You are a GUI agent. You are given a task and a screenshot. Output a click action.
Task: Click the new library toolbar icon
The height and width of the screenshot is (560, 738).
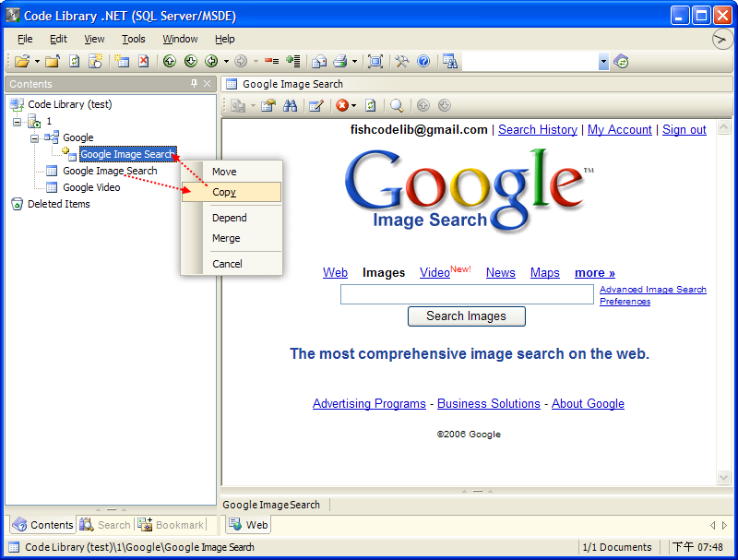pos(96,62)
